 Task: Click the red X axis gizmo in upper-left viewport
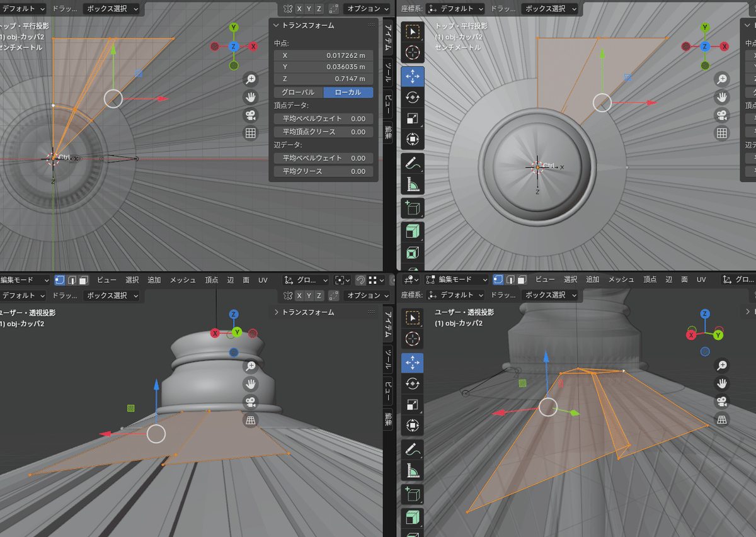[x=253, y=47]
